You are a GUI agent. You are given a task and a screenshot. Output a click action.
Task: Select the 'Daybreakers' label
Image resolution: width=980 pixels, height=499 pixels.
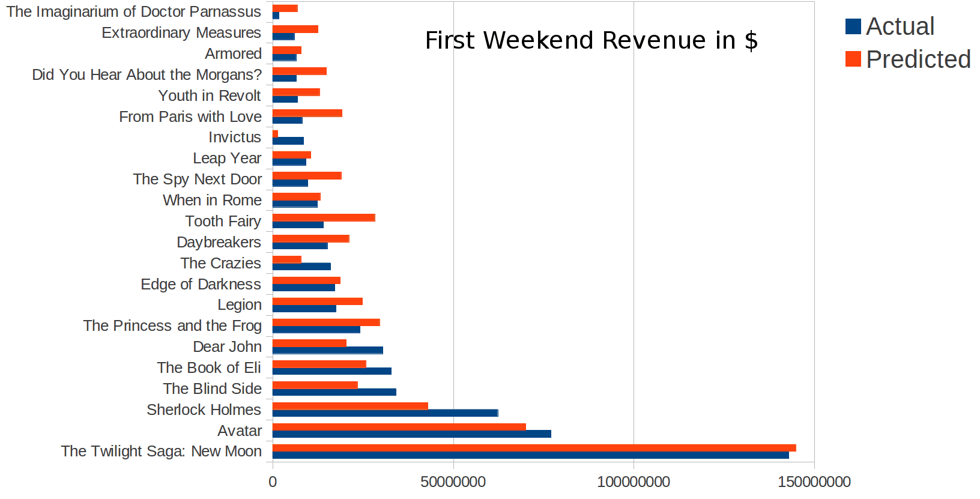click(219, 242)
